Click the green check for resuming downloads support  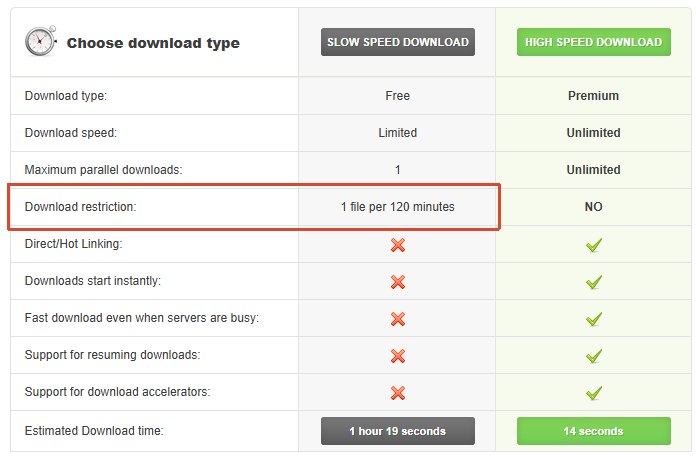pos(594,355)
